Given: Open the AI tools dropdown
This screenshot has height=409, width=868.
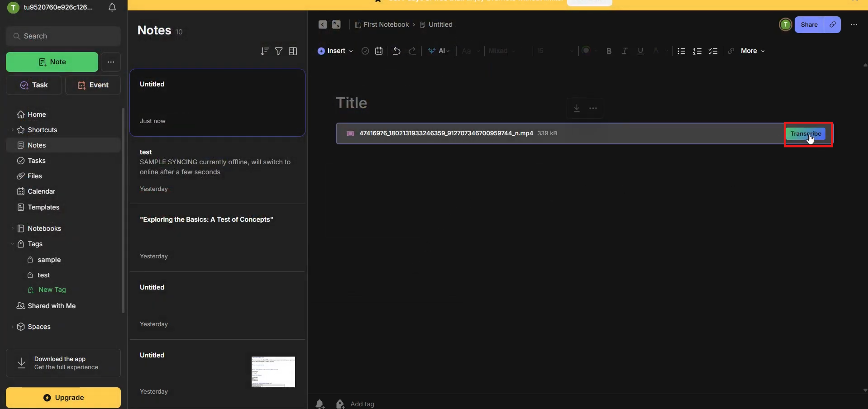Looking at the screenshot, I should click(x=439, y=51).
